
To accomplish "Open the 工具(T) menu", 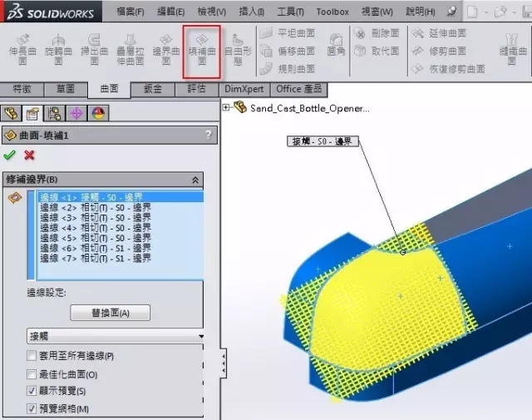I will pyautogui.click(x=290, y=12).
